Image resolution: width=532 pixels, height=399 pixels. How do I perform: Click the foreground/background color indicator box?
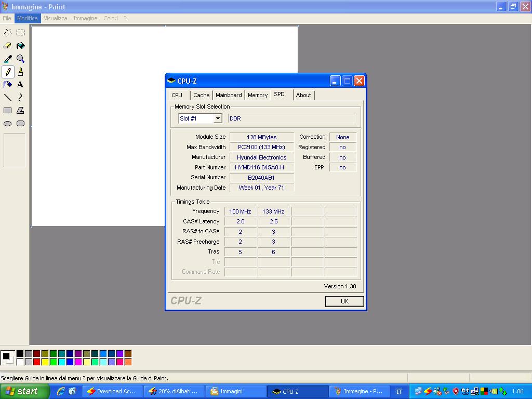point(7,358)
